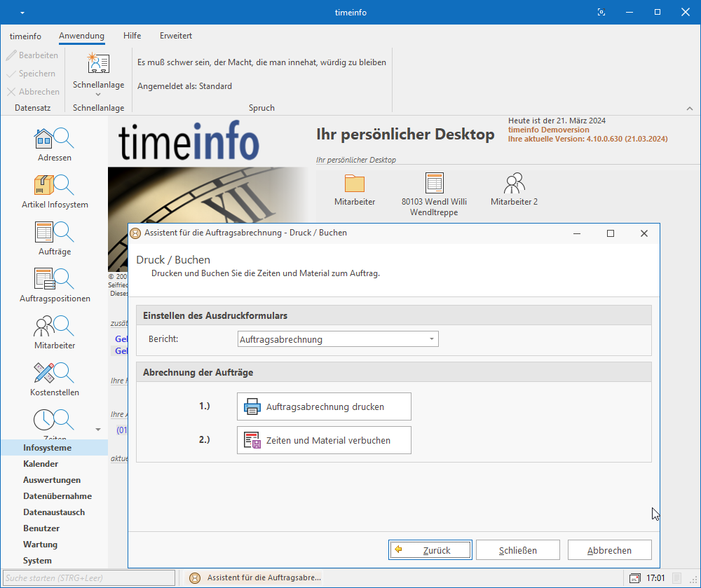The width and height of the screenshot is (701, 588).
Task: Click Zeiten und Material verbuchen
Action: tap(324, 440)
